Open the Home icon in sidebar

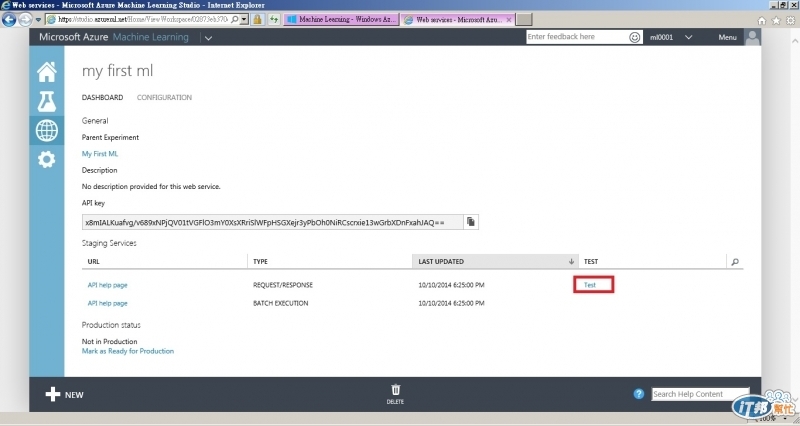click(x=46, y=72)
